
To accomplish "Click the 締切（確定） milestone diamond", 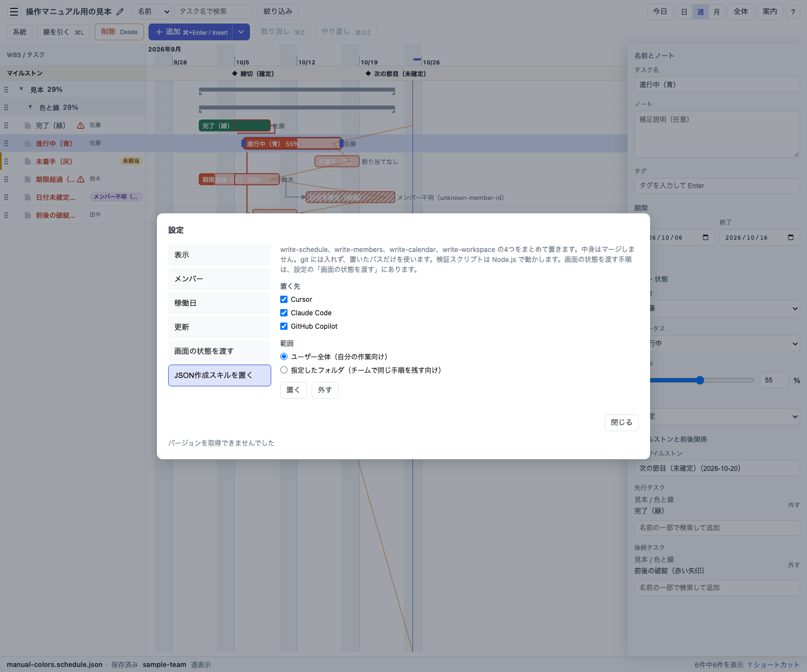I will 235,73.
